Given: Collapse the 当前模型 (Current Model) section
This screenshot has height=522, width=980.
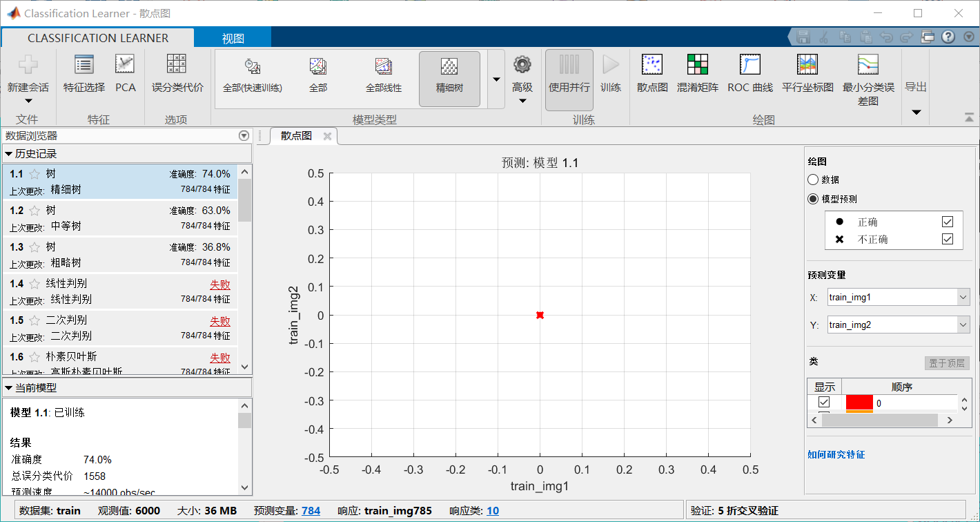Looking at the screenshot, I should pyautogui.click(x=9, y=388).
